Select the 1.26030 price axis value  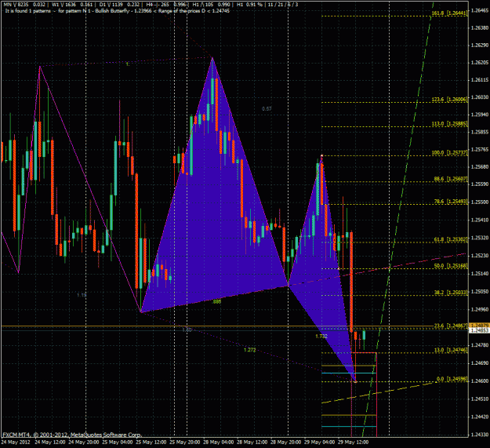point(479,97)
